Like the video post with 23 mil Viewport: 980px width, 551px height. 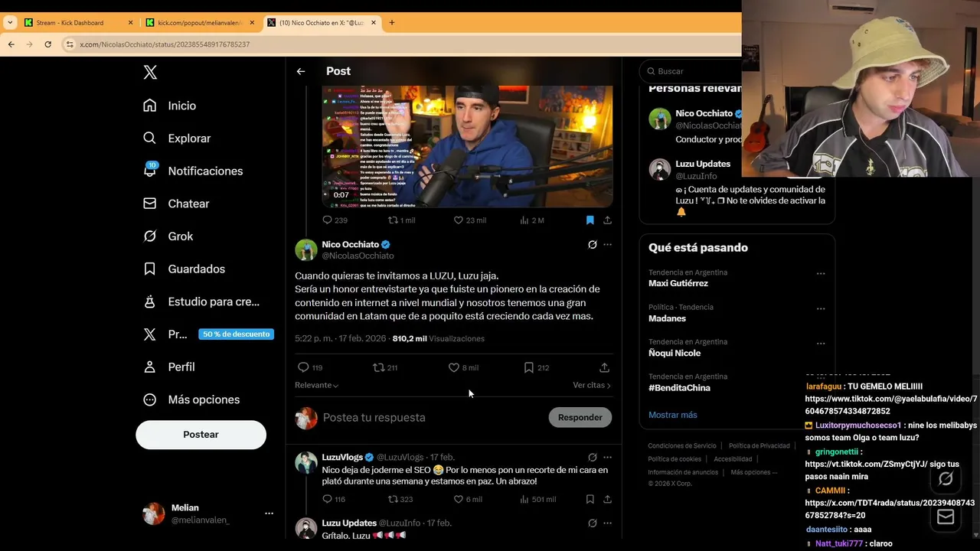click(x=469, y=220)
